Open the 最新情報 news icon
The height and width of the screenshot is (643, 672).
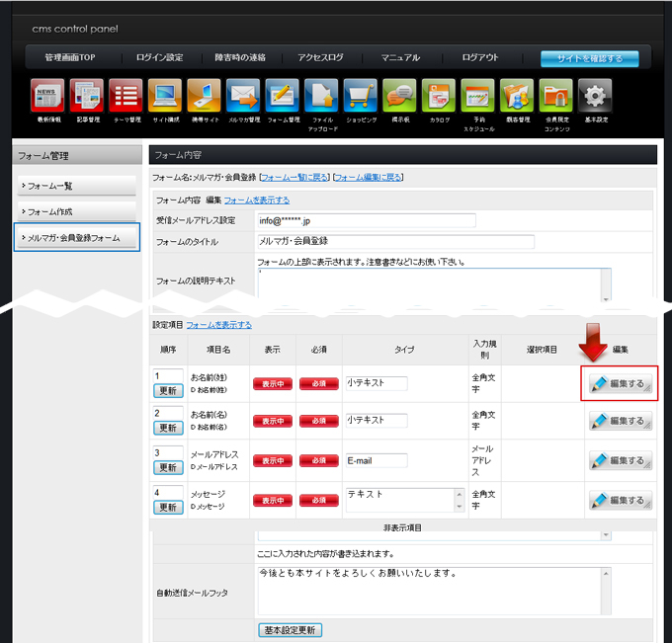(x=47, y=97)
